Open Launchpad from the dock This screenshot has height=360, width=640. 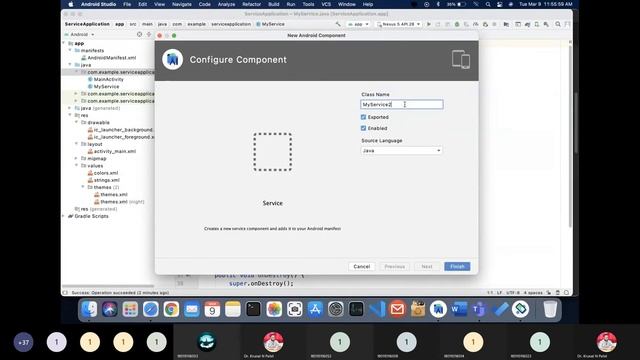[x=130, y=309]
